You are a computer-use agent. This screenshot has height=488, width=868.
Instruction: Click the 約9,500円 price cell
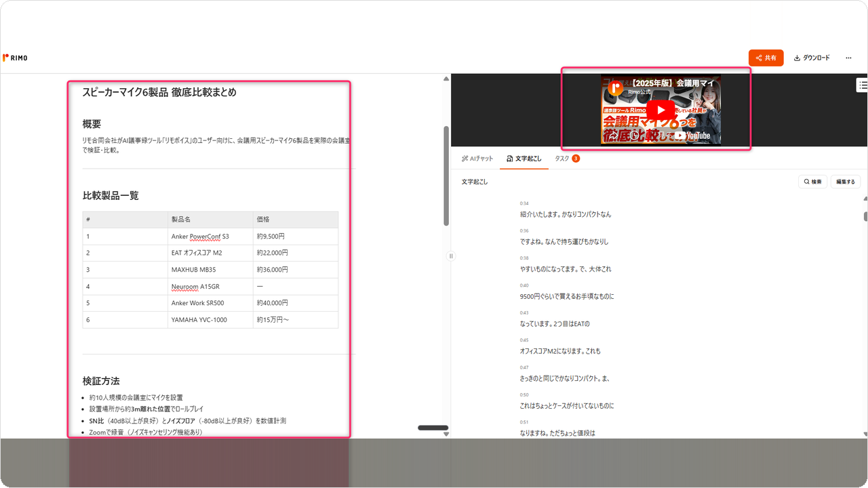click(x=296, y=237)
